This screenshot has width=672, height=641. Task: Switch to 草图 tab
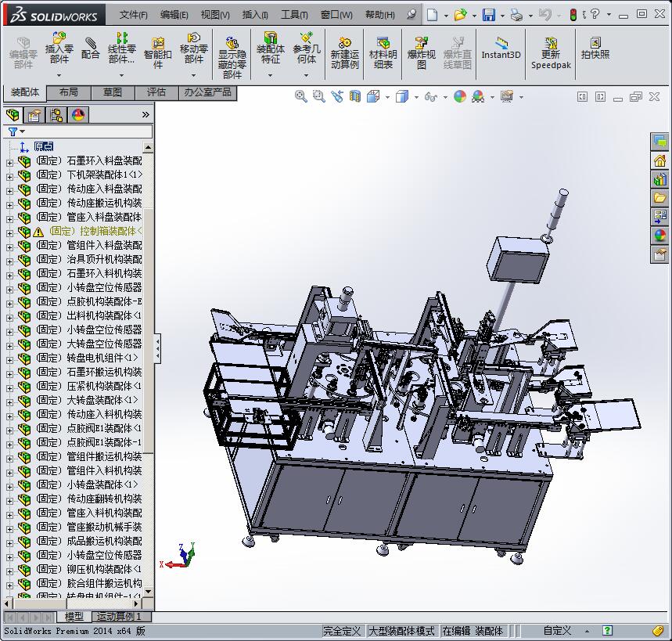point(113,92)
